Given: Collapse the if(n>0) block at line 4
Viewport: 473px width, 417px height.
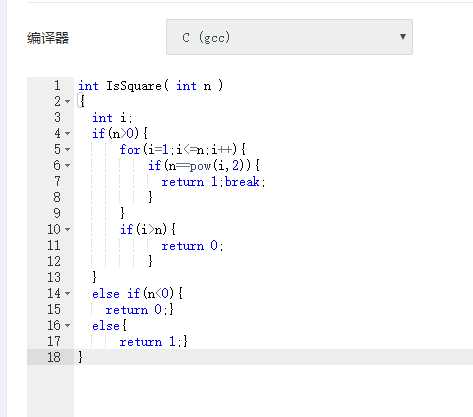Looking at the screenshot, I should [68, 133].
